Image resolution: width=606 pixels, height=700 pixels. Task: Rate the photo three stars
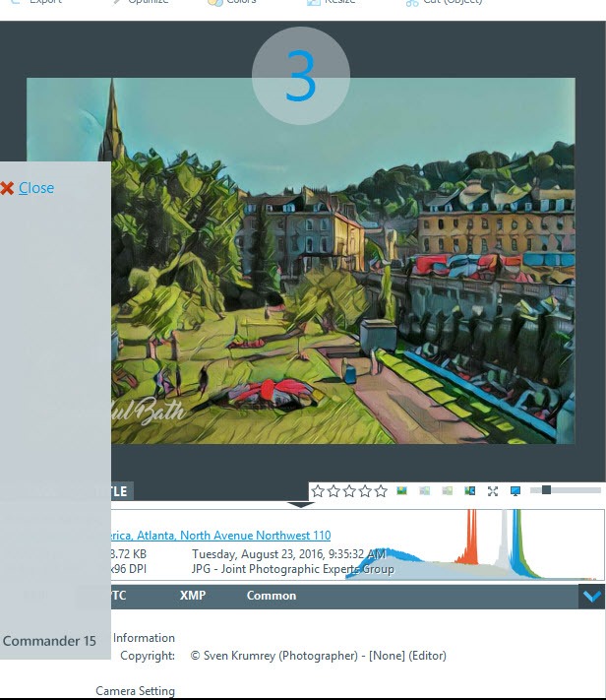tap(349, 491)
